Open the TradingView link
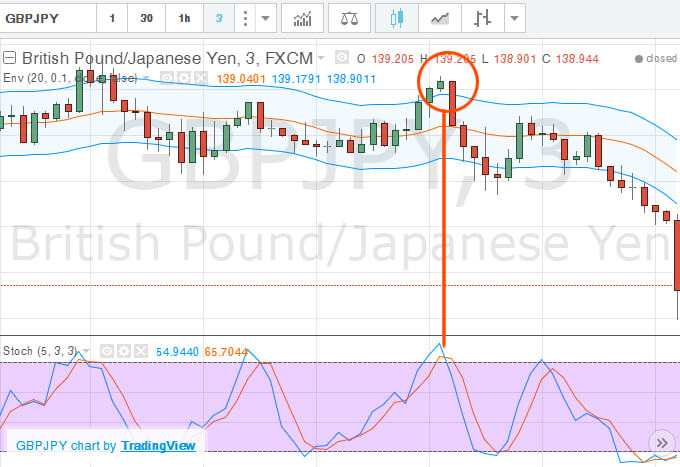Viewport: 680px width, 467px height. click(x=158, y=446)
